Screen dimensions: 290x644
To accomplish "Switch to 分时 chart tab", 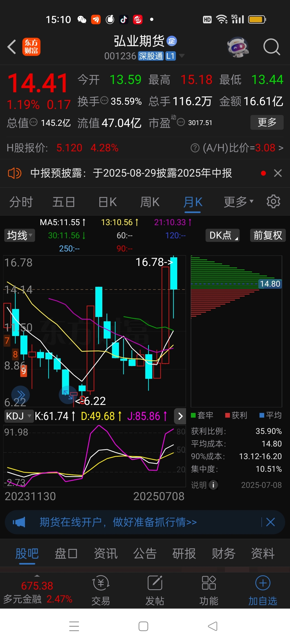I will pyautogui.click(x=21, y=202).
